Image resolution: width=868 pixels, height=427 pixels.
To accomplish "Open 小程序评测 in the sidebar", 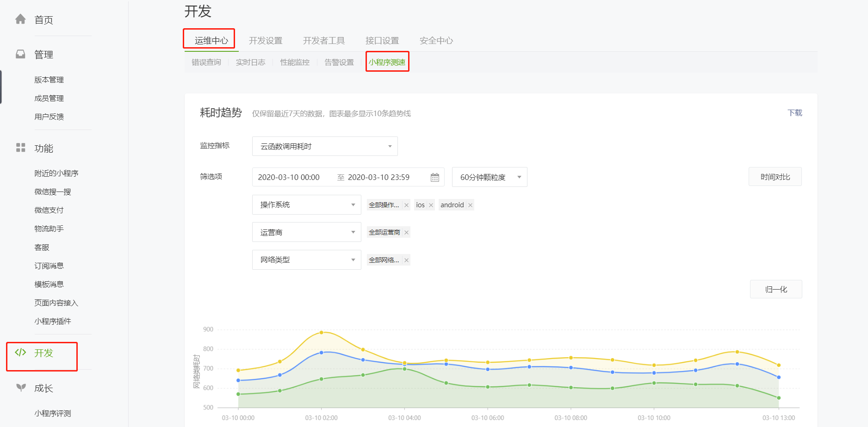I will coord(53,413).
